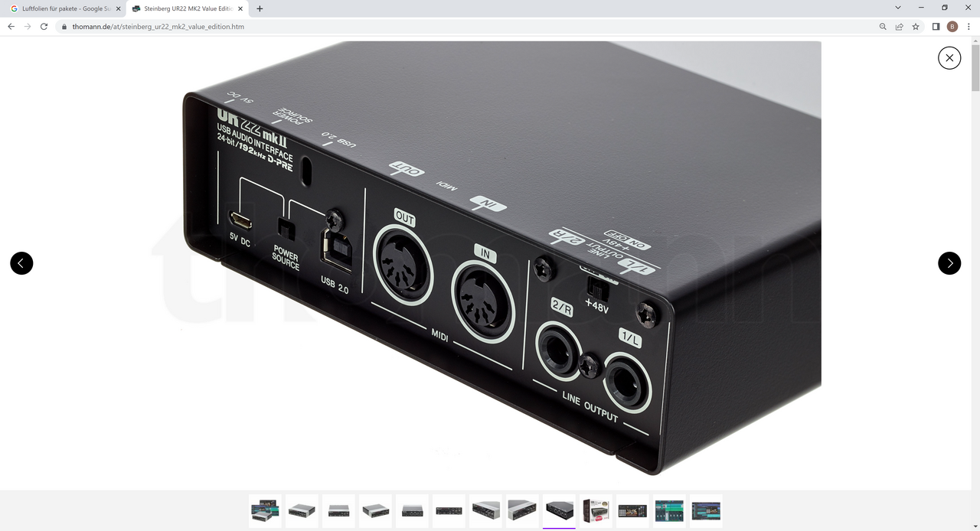Close the image gallery overlay

click(x=949, y=57)
